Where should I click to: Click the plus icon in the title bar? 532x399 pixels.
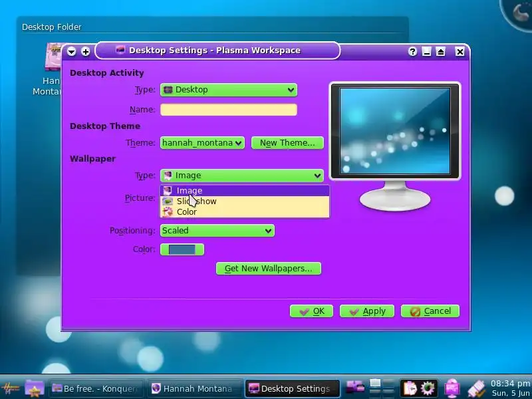[86, 52]
